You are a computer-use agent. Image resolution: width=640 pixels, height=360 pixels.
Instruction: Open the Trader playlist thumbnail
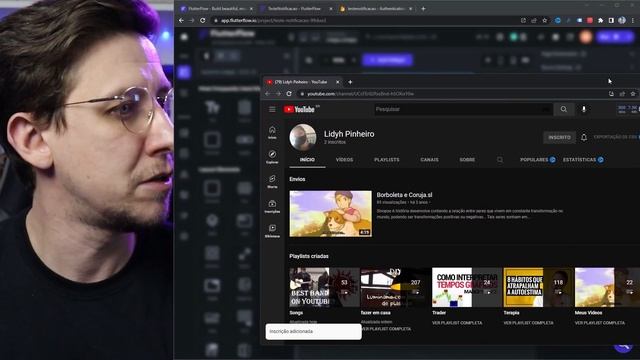pos(467,287)
